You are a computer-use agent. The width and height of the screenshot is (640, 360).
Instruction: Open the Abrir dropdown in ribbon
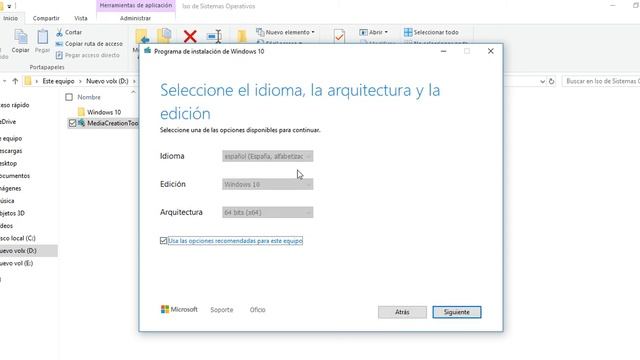pyautogui.click(x=374, y=32)
